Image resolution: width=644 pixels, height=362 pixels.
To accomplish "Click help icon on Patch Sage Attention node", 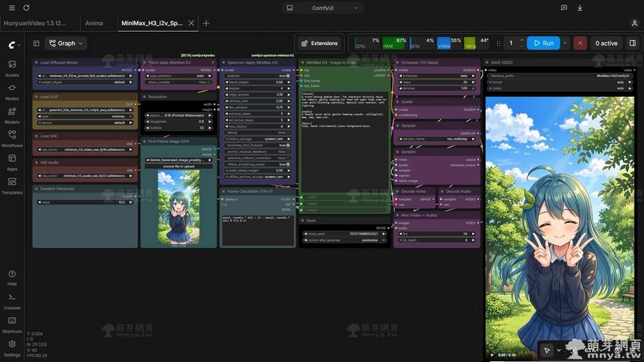I will [x=213, y=62].
